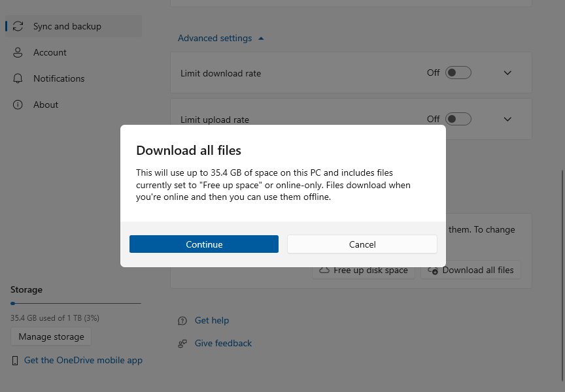Toggle the Limit download rate switch

point(458,73)
